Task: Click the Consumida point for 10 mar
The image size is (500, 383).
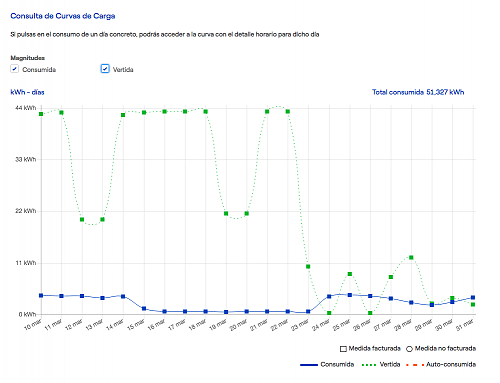Action: click(41, 295)
